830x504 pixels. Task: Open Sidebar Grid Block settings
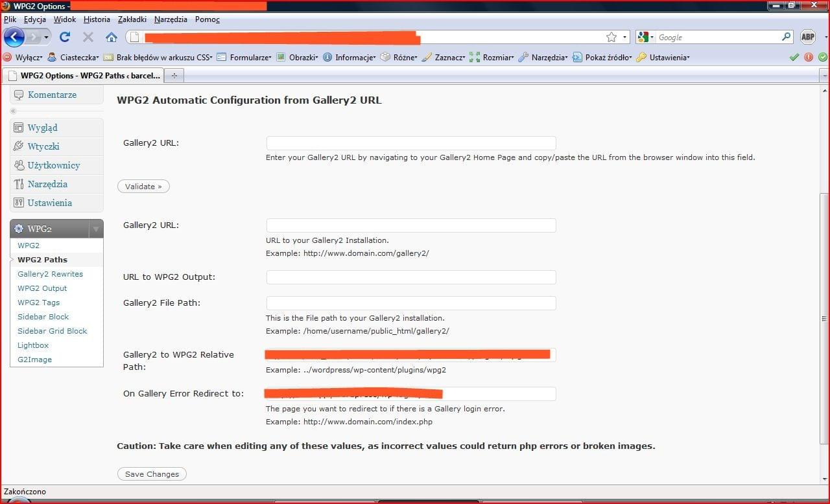pyautogui.click(x=52, y=331)
